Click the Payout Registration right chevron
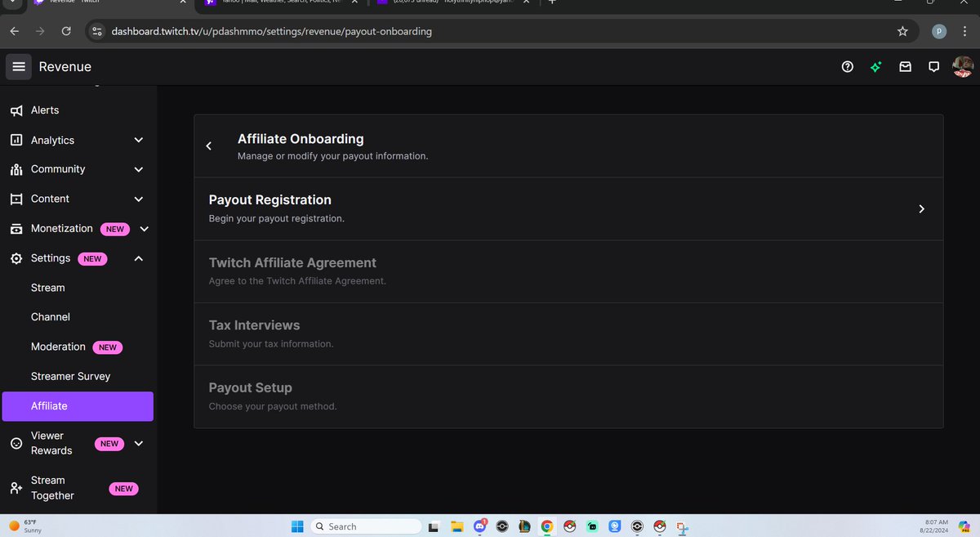The image size is (980, 537). pyautogui.click(x=921, y=208)
